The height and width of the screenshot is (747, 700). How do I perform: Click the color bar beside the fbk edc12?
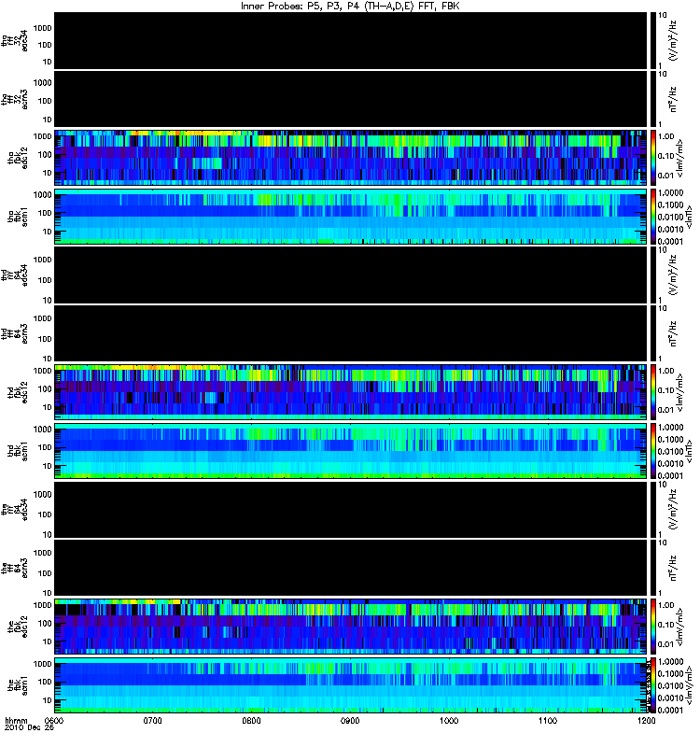click(x=652, y=627)
